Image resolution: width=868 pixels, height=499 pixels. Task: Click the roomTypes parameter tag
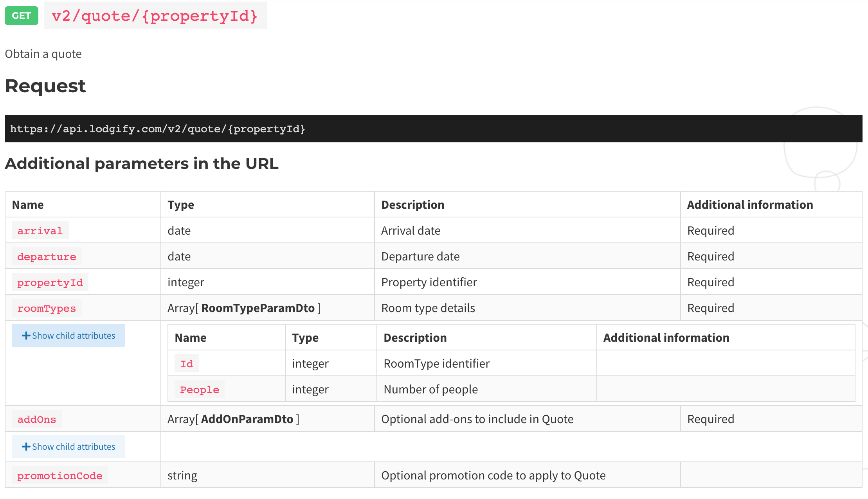tap(47, 308)
